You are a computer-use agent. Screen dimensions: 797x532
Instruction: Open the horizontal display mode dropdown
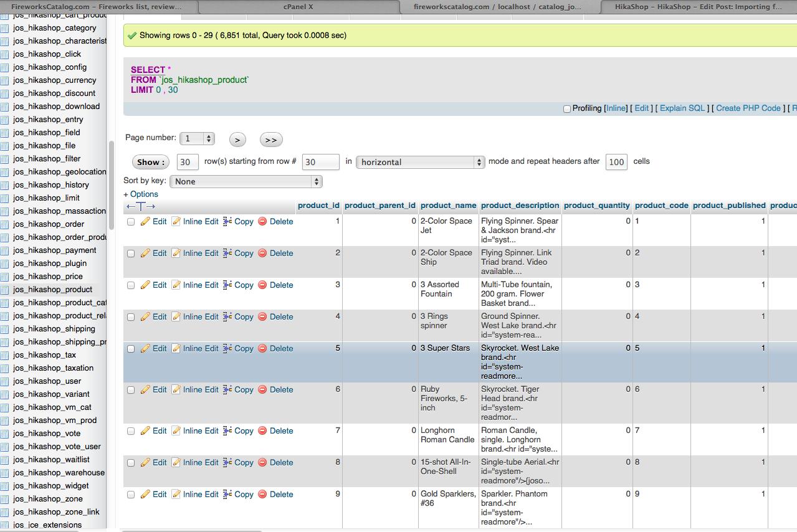(x=420, y=162)
